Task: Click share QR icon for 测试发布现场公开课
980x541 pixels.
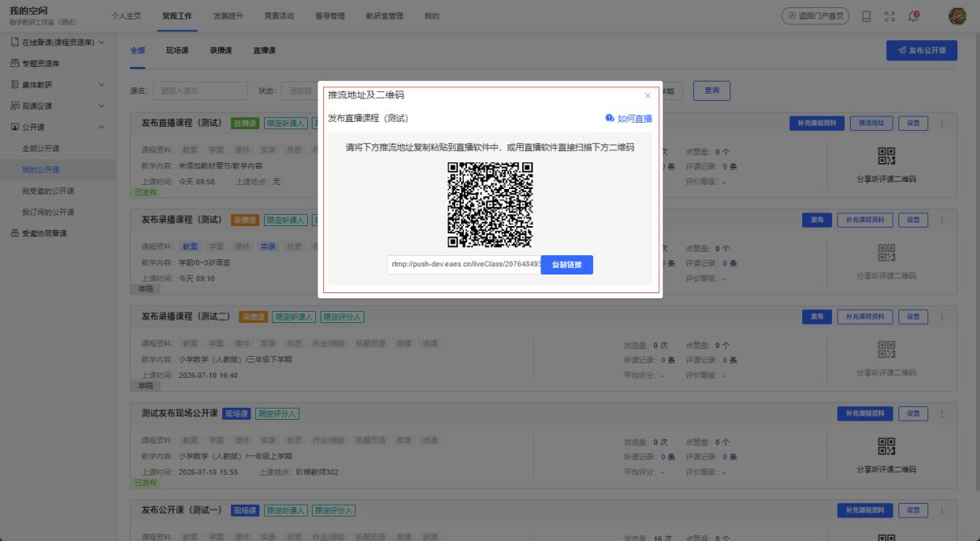Action: click(886, 446)
